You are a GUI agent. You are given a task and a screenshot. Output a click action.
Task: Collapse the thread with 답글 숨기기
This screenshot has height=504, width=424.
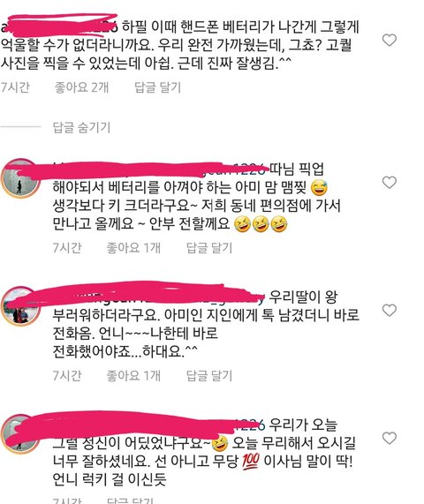coord(81,127)
